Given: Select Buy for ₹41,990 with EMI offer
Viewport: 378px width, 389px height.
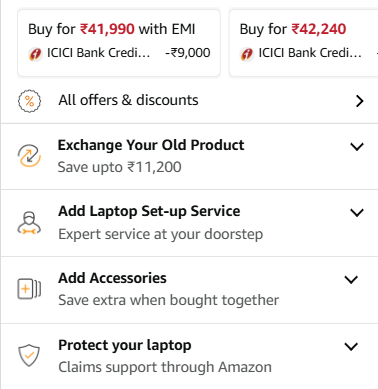Looking at the screenshot, I should tap(119, 43).
